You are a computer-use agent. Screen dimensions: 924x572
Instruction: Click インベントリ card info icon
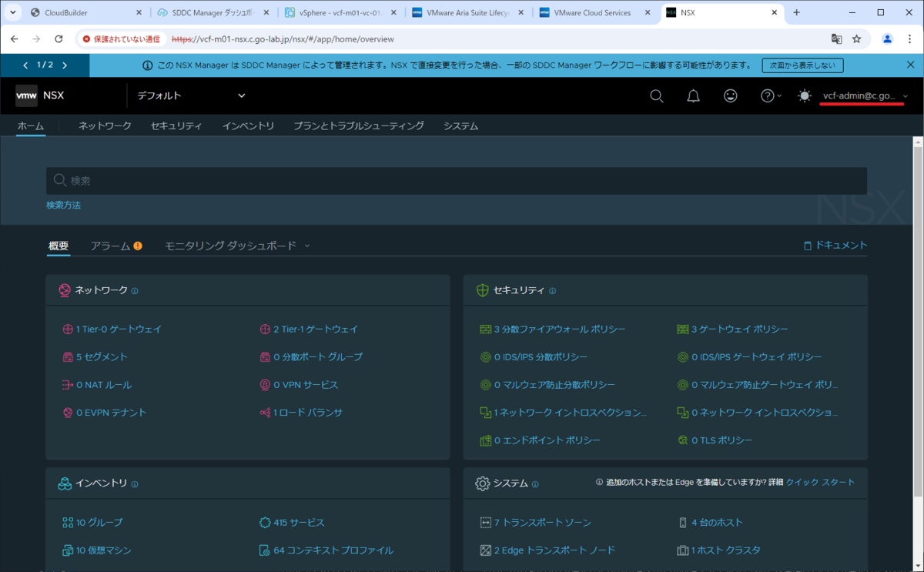coord(135,484)
